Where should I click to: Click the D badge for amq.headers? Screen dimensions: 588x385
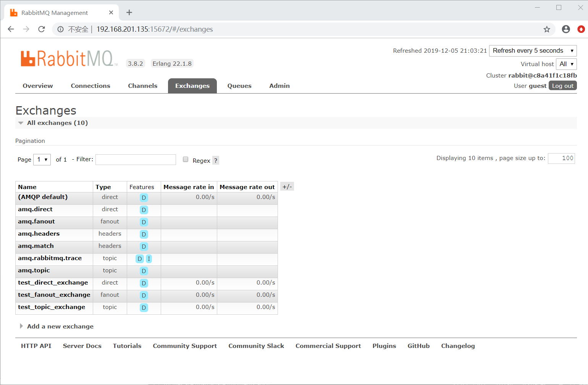[x=144, y=234]
